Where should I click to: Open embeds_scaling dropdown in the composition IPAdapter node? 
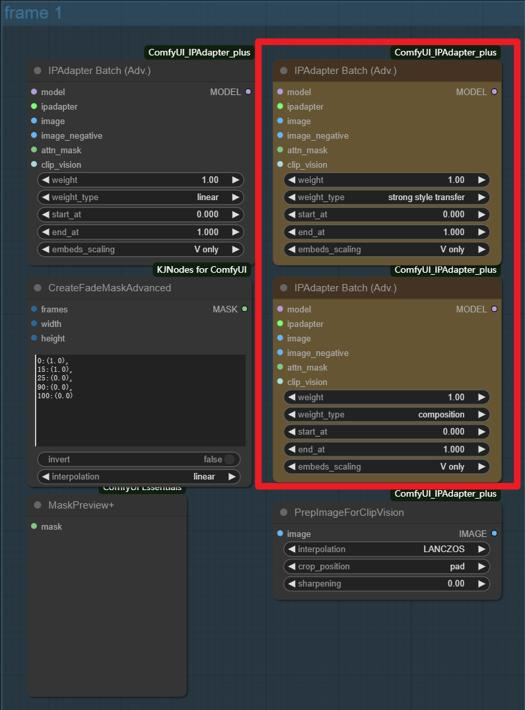tap(386, 466)
